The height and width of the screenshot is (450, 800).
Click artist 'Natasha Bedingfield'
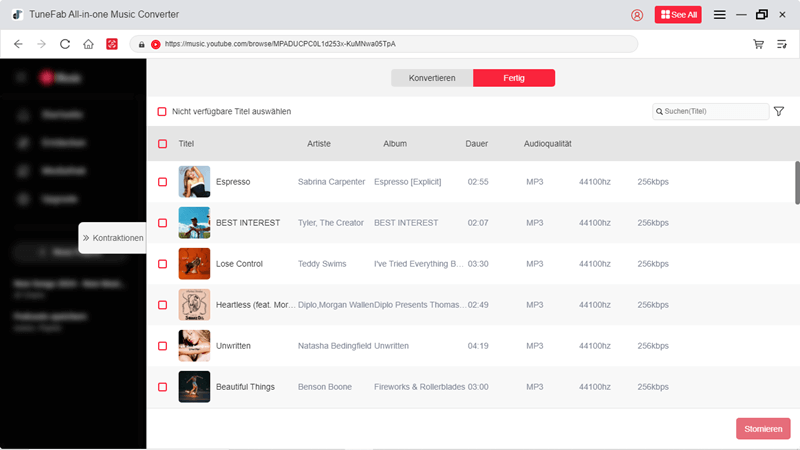(335, 346)
